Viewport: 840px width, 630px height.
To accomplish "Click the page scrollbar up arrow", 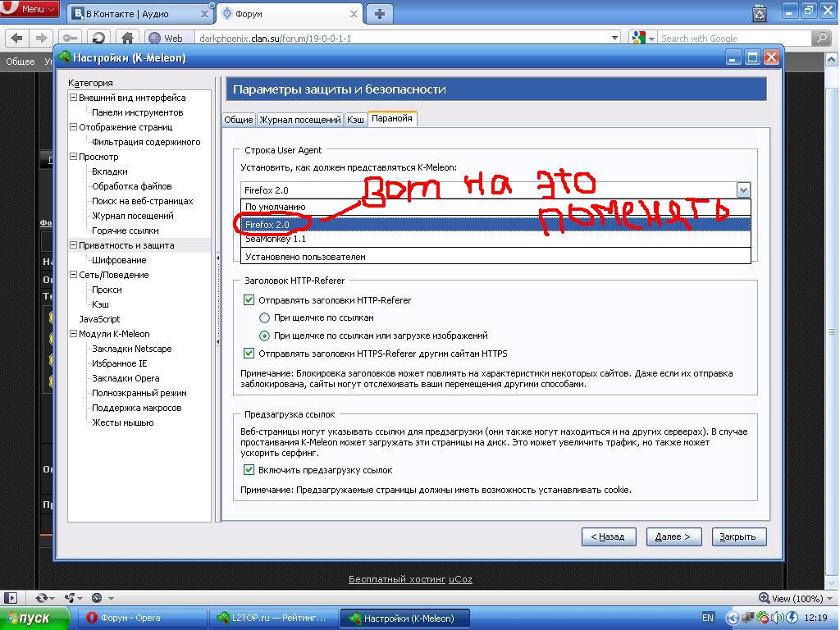I will [832, 59].
